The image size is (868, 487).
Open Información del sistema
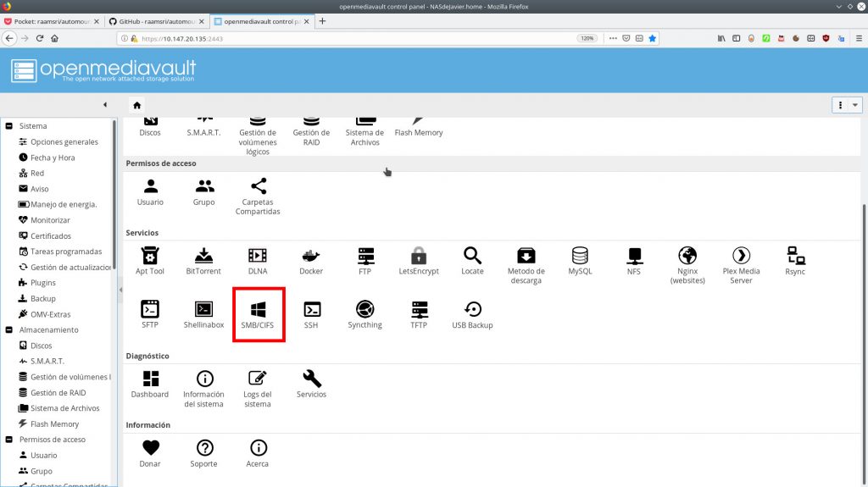[203, 389]
